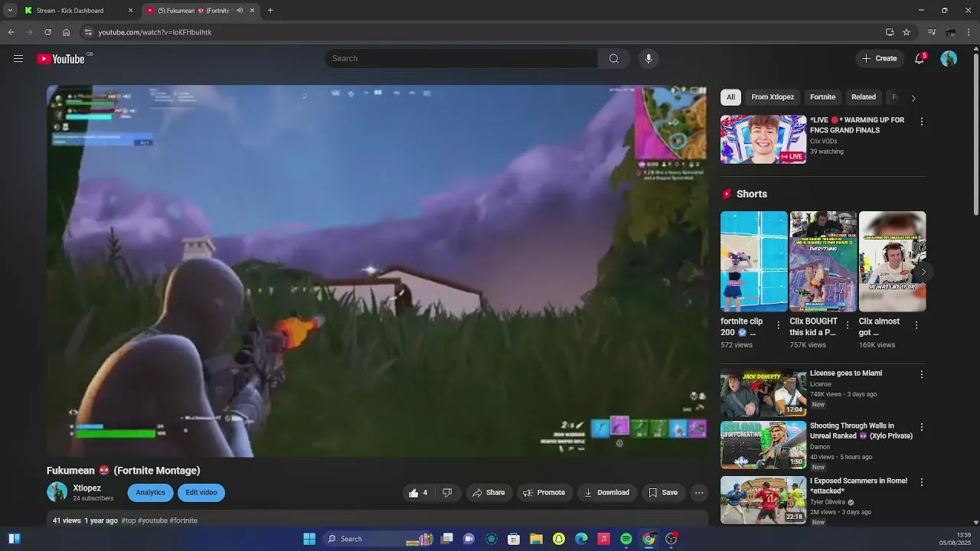The width and height of the screenshot is (980, 551).
Task: Open a new browser tab
Action: pyautogui.click(x=270, y=11)
